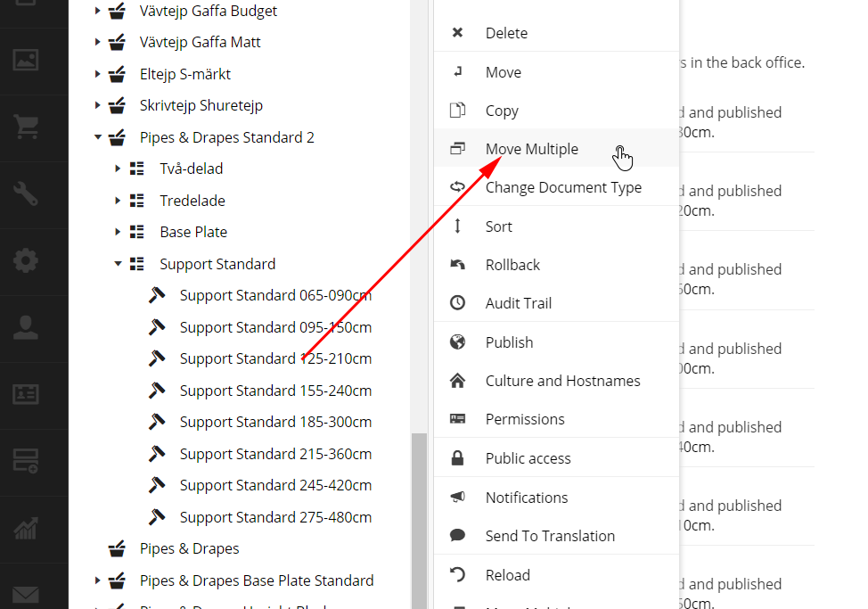This screenshot has height=609, width=868.
Task: Click the wrench icon in the sidebar
Action: [x=26, y=193]
